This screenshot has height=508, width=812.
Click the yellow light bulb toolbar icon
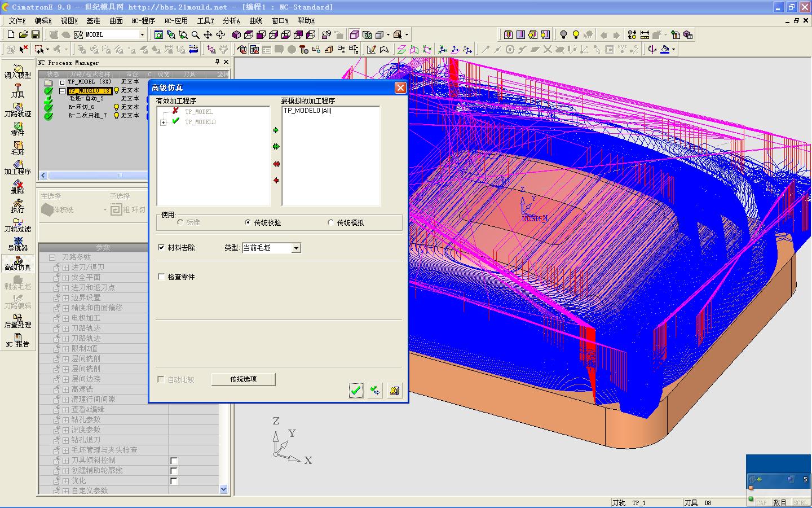[x=575, y=34]
